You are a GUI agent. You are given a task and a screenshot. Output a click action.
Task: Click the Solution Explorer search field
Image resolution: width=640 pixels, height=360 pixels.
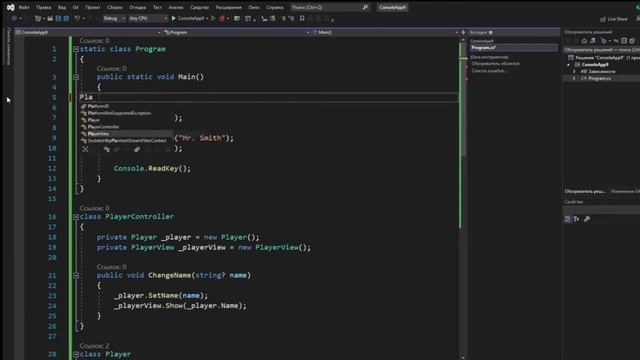(602, 50)
